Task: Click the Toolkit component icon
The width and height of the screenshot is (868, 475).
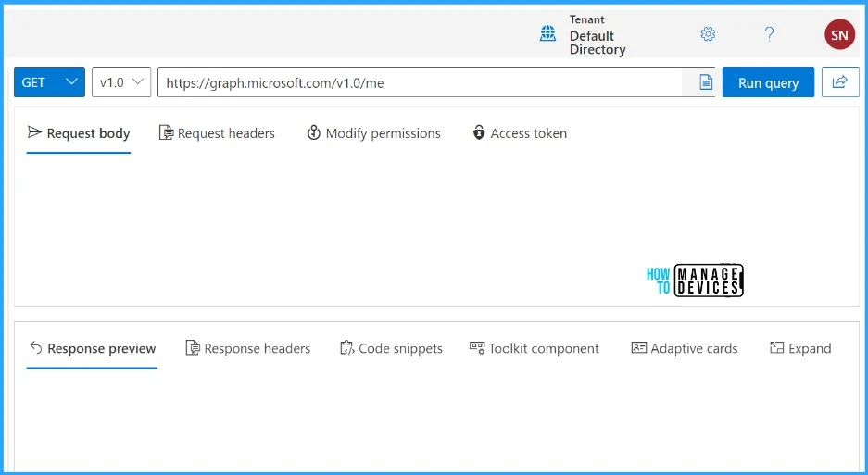Action: [477, 347]
